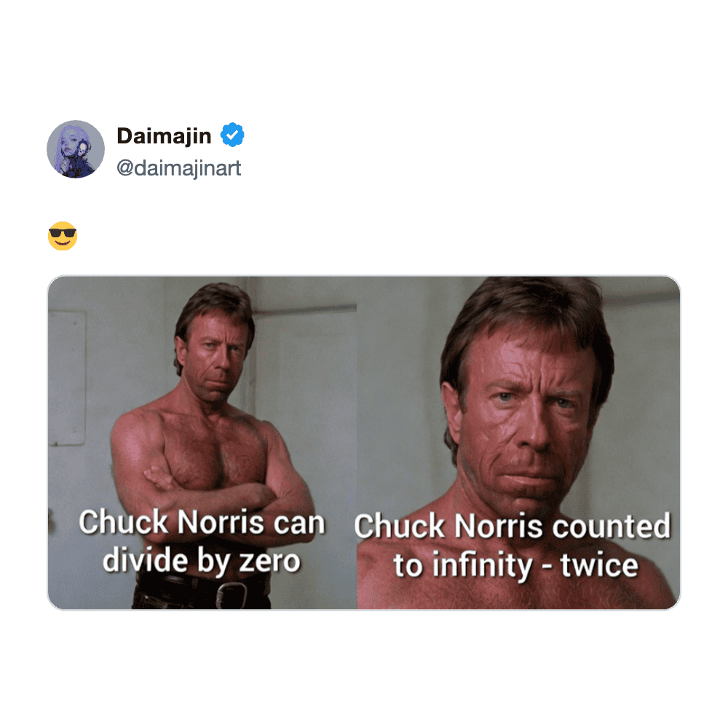Click the "Chuck Norris counted" caption line
Viewport: 728px width, 728px height.
[x=513, y=526]
